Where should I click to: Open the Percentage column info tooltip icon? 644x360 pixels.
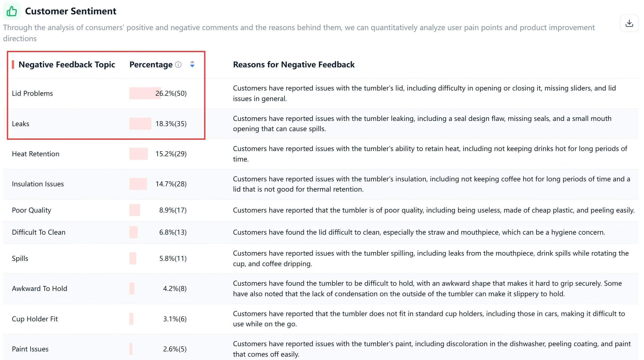[x=179, y=65]
